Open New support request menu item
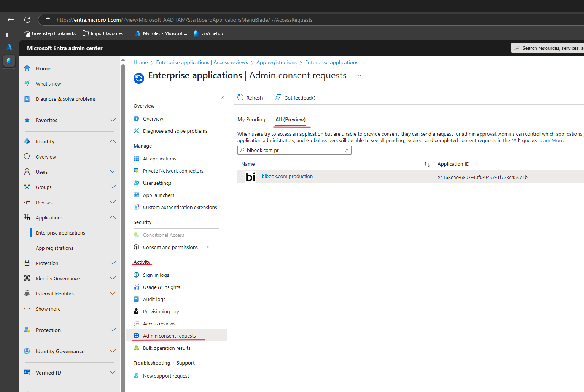 166,376
